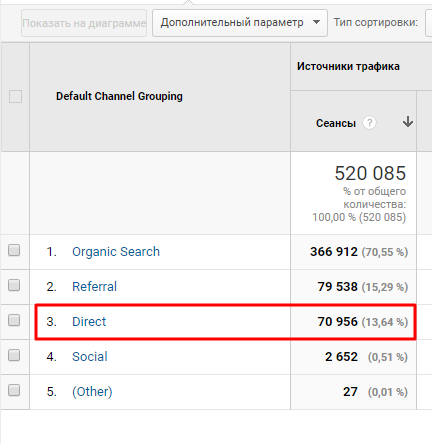Image resolution: width=432 pixels, height=444 pixels.
Task: Open the (Other) channel link
Action: click(92, 392)
